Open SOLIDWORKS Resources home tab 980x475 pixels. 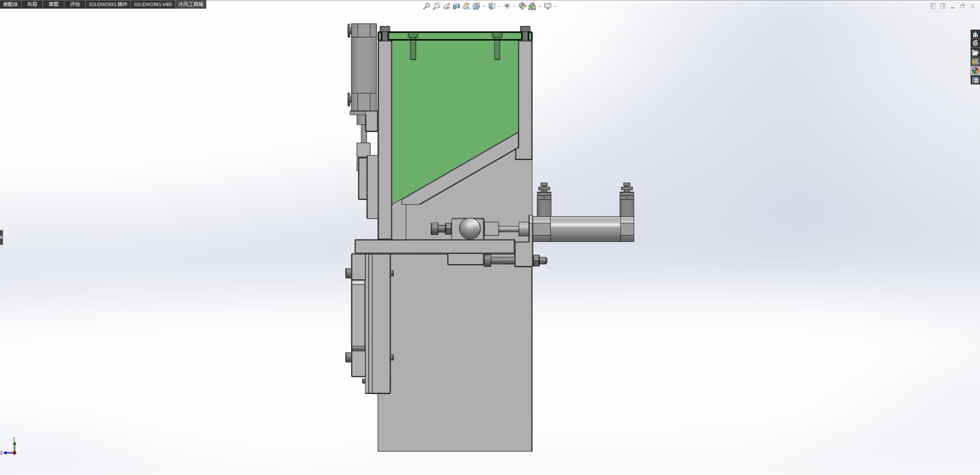point(975,34)
